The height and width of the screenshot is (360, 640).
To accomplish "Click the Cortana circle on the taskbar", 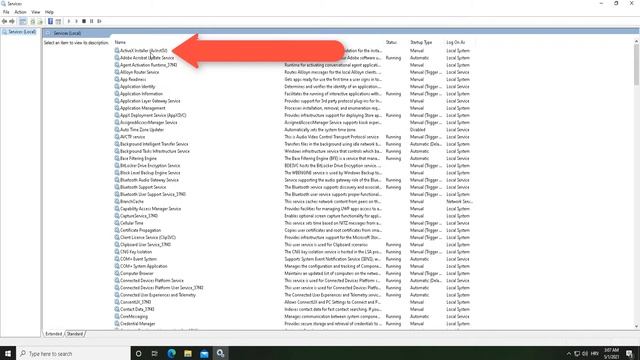I will 138,353.
